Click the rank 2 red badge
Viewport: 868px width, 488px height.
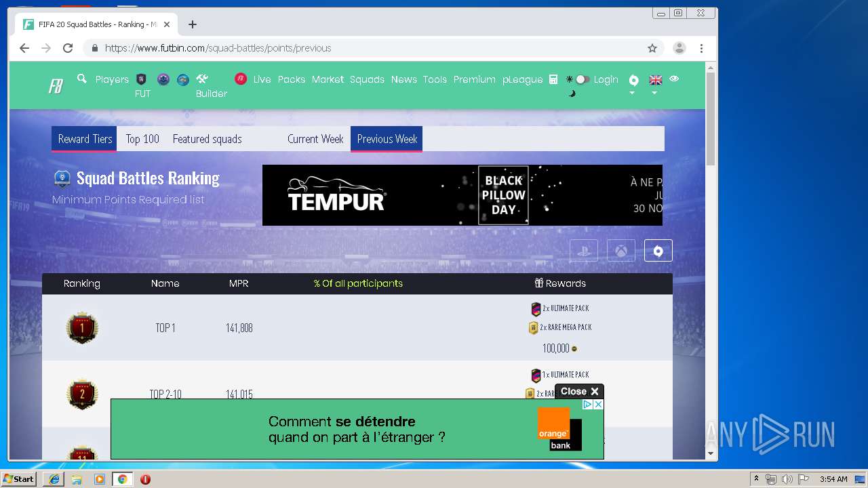tap(82, 394)
